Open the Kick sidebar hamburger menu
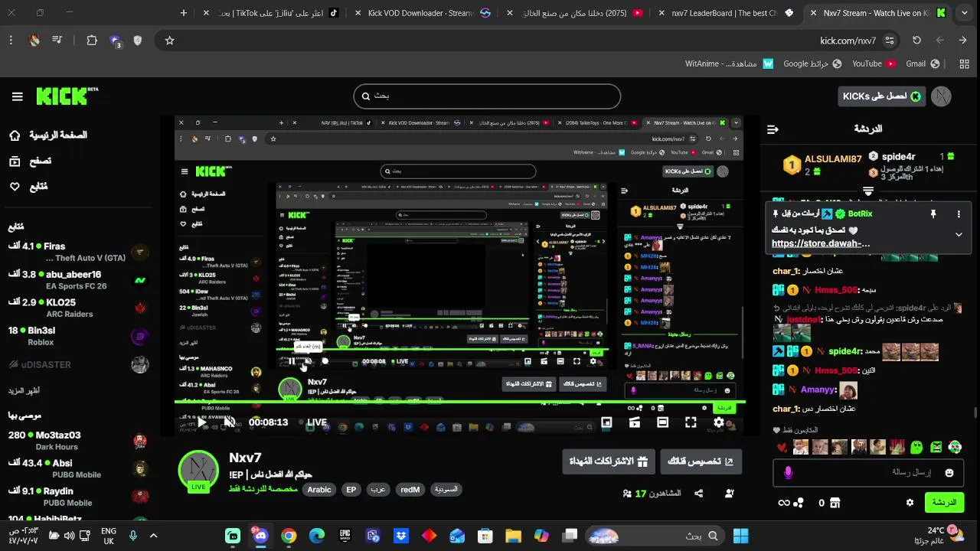This screenshot has width=980, height=551. pyautogui.click(x=17, y=96)
